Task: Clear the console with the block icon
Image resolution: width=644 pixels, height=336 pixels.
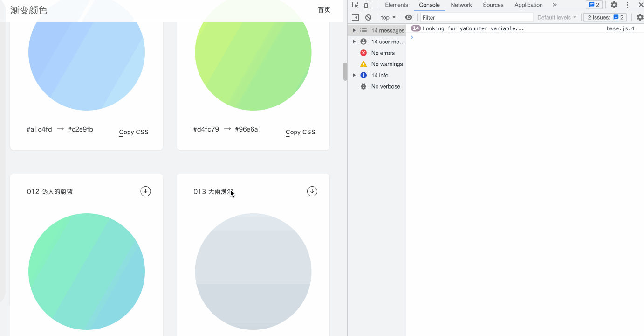Action: [x=368, y=17]
